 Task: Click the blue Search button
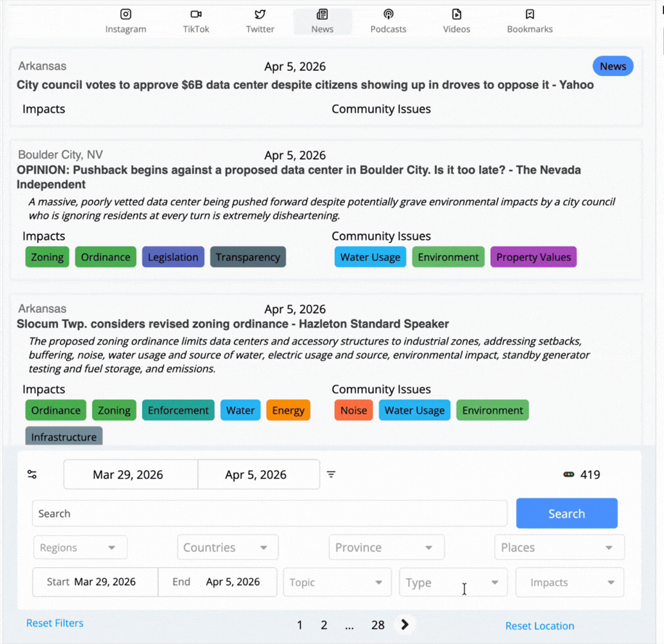point(566,514)
